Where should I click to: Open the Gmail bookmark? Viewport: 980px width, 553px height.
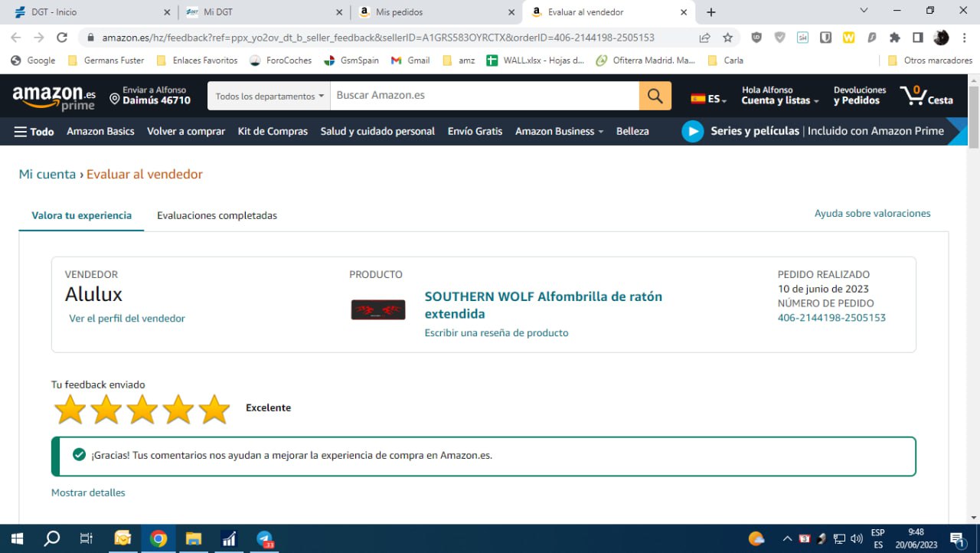pos(410,61)
